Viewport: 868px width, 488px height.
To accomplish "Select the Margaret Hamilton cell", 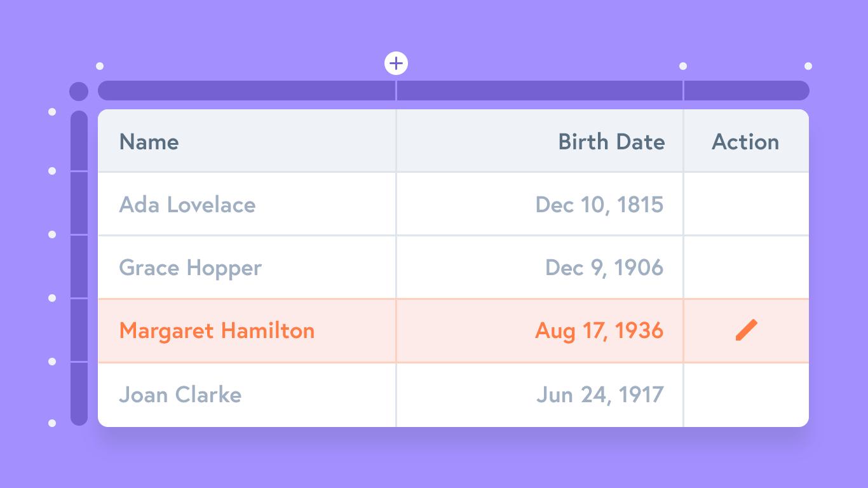I will (217, 330).
